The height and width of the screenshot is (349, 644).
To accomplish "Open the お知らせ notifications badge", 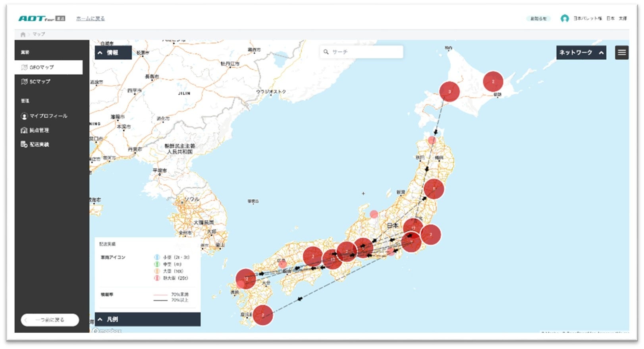I will coord(538,19).
